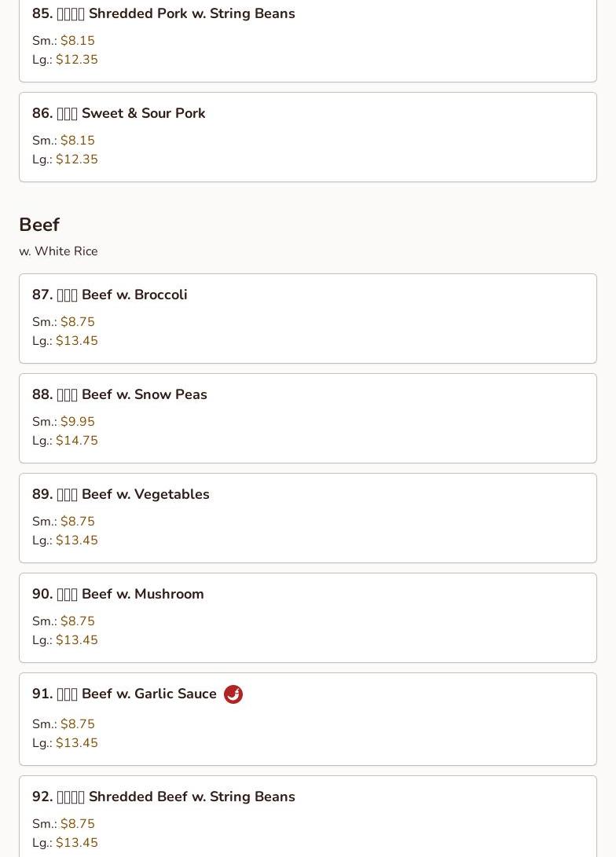The height and width of the screenshot is (857, 616).
Task: Click small price for Beef w. Broccoli
Action: click(77, 322)
